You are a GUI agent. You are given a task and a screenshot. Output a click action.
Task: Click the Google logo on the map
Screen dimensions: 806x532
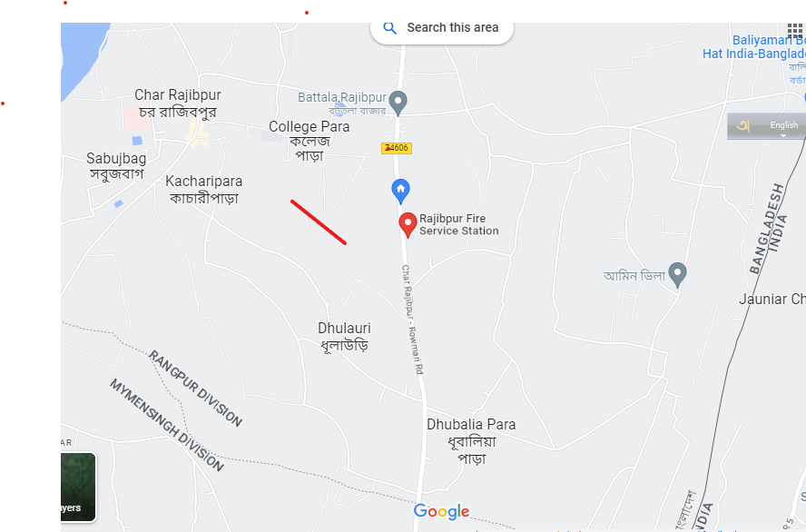click(x=441, y=511)
